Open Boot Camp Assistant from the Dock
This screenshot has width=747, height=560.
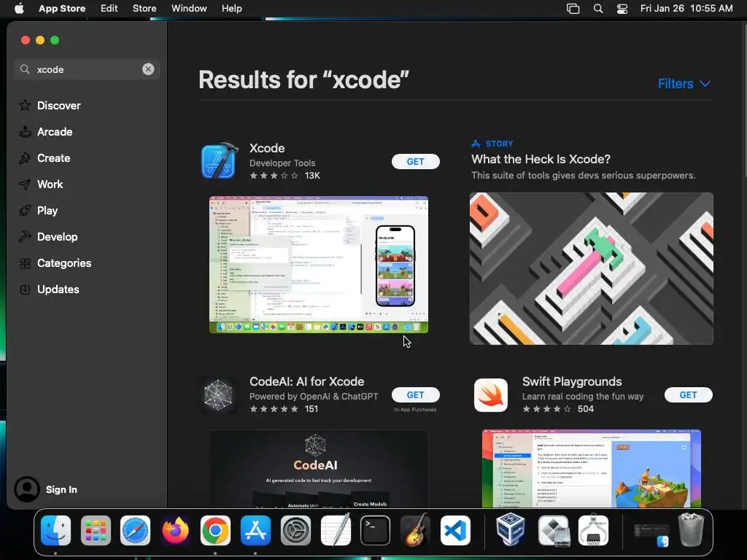(553, 530)
